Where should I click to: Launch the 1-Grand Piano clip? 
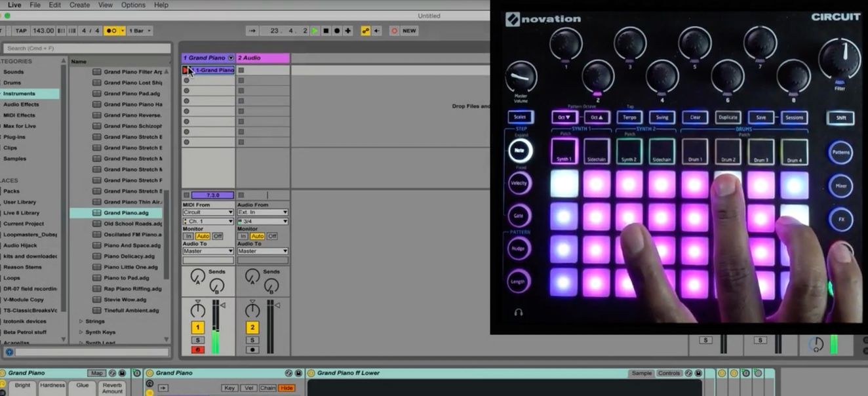[x=186, y=70]
